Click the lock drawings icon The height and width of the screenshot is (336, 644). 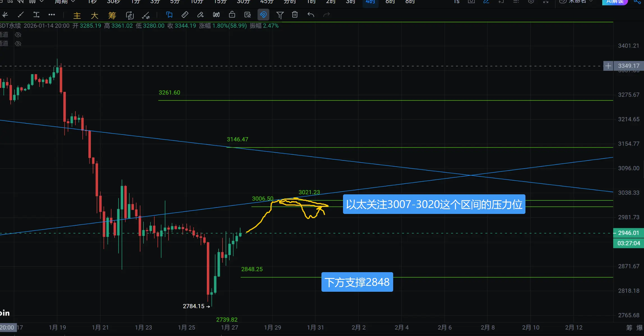(x=232, y=15)
